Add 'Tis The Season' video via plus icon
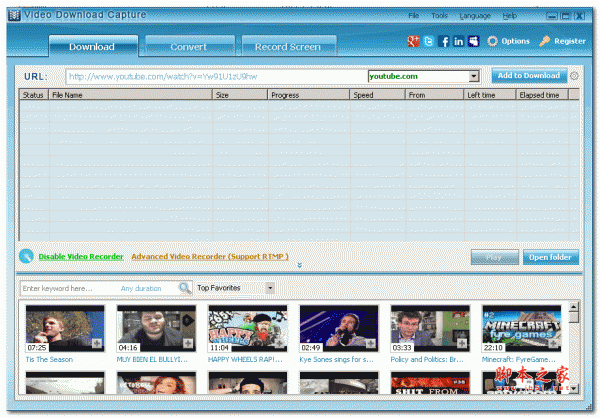 pos(97,343)
